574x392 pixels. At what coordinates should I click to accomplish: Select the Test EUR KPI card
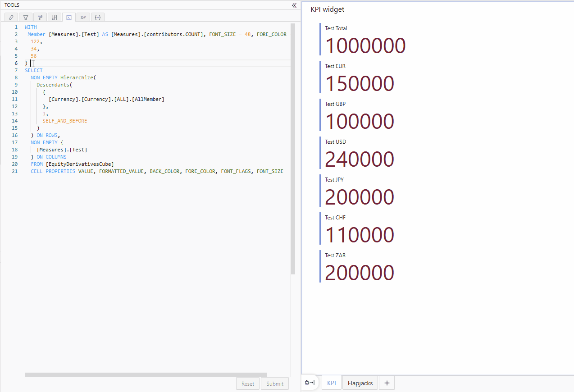[x=359, y=83]
